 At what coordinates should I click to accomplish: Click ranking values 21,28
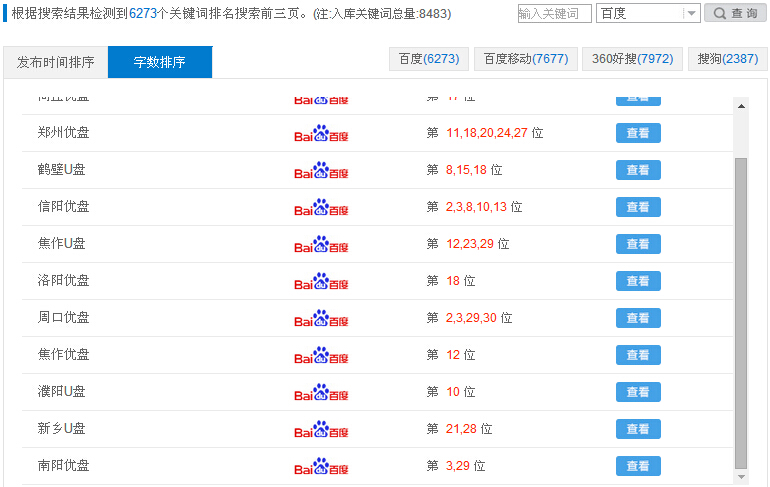[x=461, y=429]
